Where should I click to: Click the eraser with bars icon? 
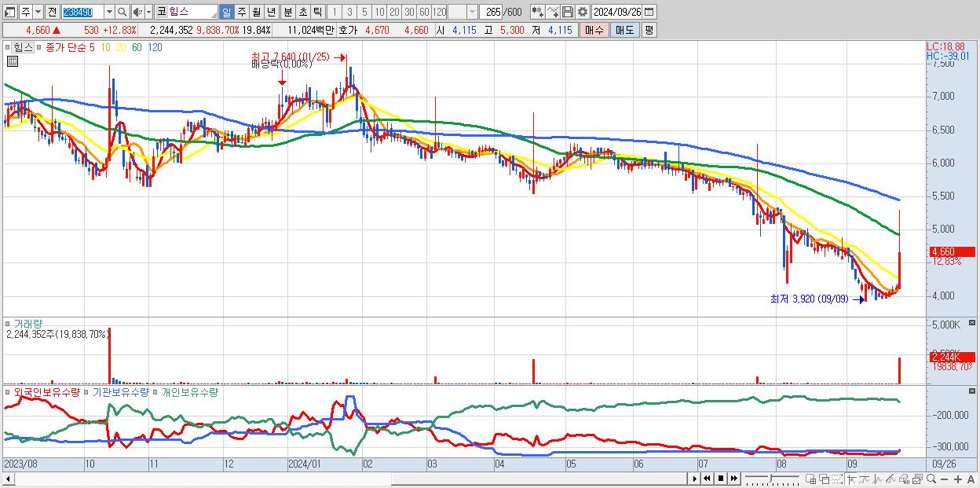click(x=904, y=479)
